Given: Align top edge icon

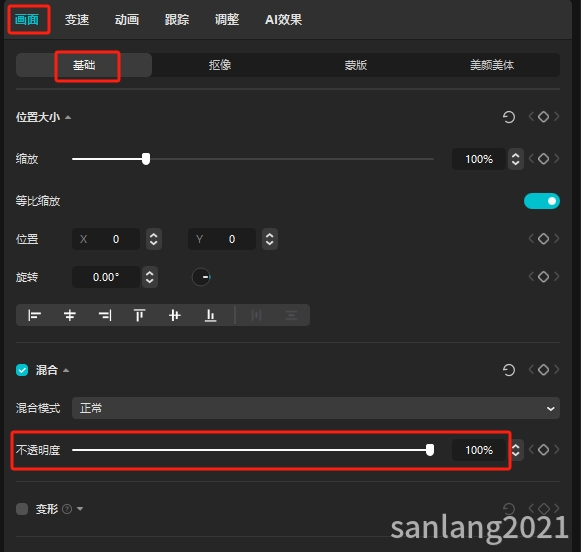Looking at the screenshot, I should pyautogui.click(x=140, y=315).
